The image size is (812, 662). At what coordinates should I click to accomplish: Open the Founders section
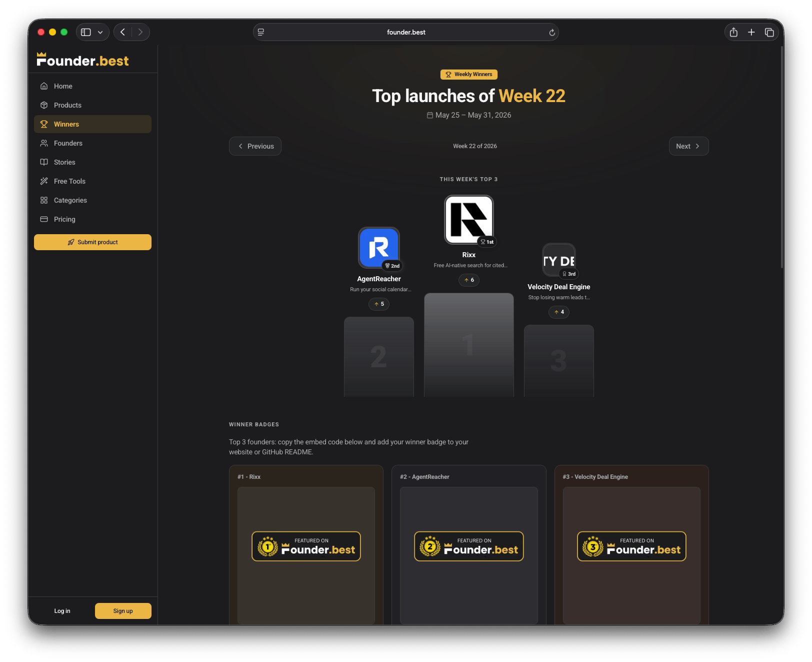coord(92,143)
